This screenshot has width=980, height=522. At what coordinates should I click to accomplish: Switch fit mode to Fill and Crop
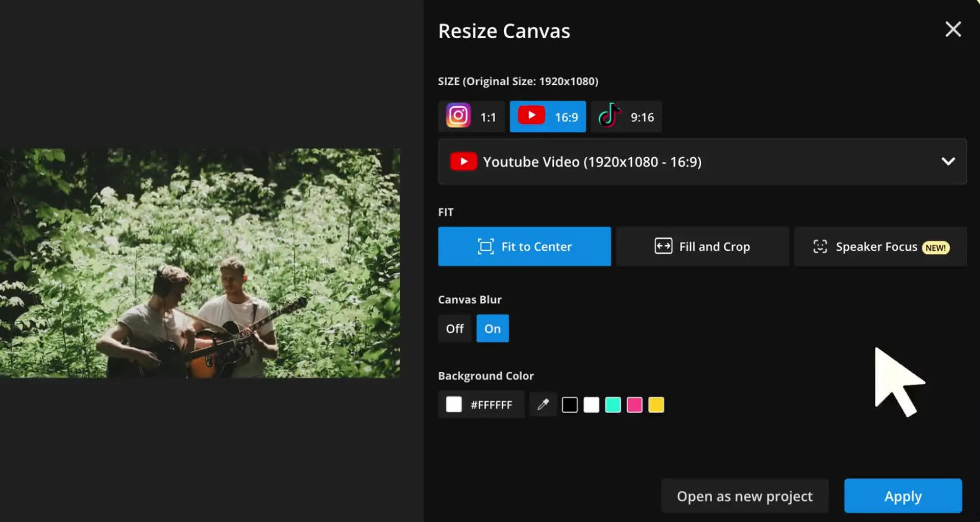click(x=702, y=247)
